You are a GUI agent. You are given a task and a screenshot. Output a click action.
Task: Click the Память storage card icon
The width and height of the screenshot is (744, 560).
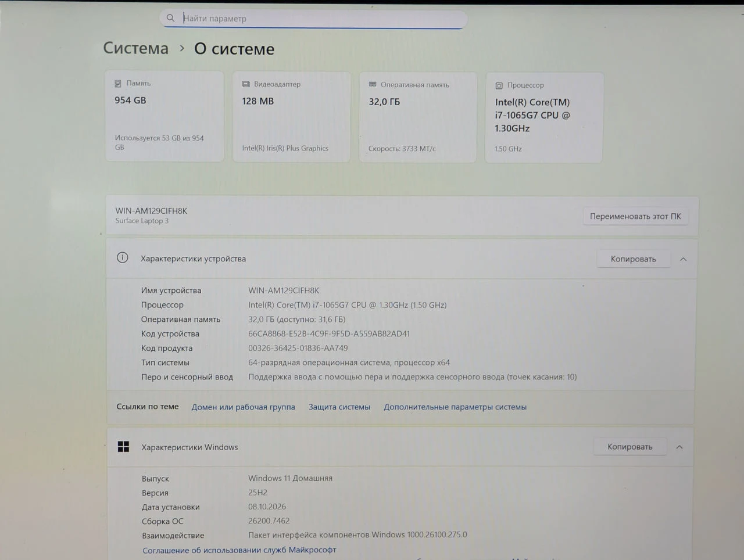118,84
